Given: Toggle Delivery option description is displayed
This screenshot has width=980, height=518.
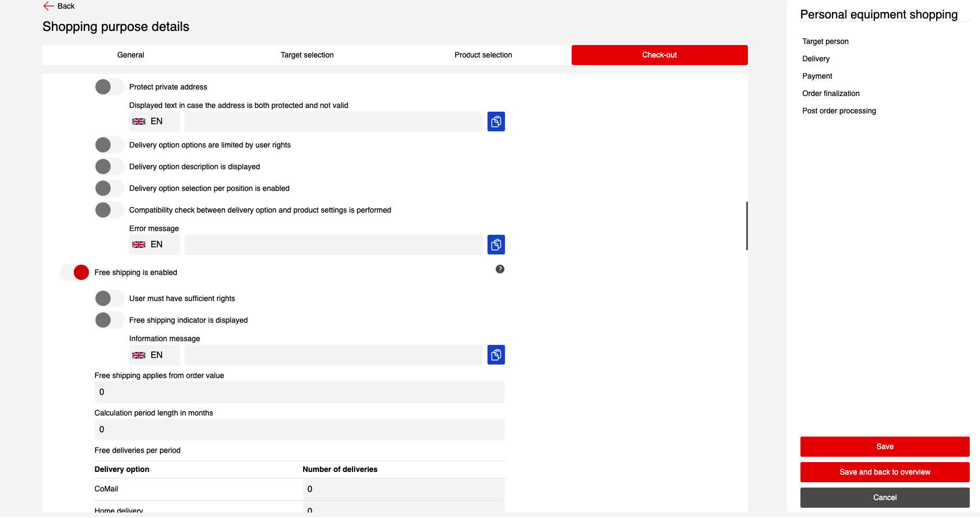Looking at the screenshot, I should [109, 167].
